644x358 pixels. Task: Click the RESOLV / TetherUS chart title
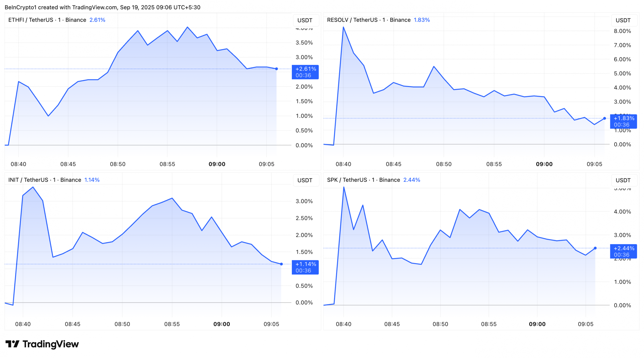click(369, 20)
